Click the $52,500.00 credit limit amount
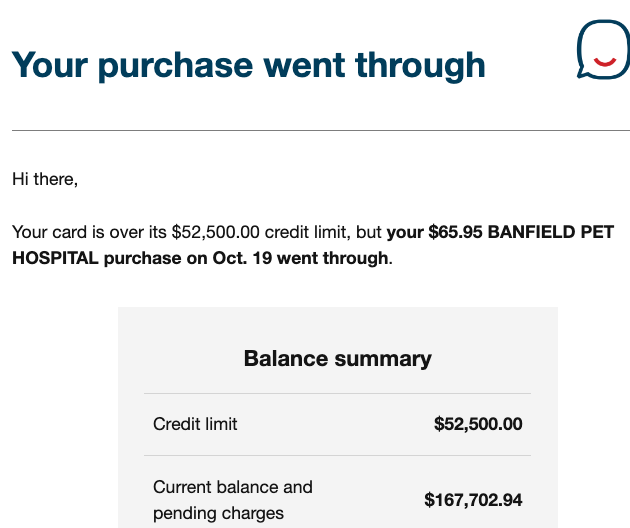The width and height of the screenshot is (630, 528). click(x=478, y=424)
